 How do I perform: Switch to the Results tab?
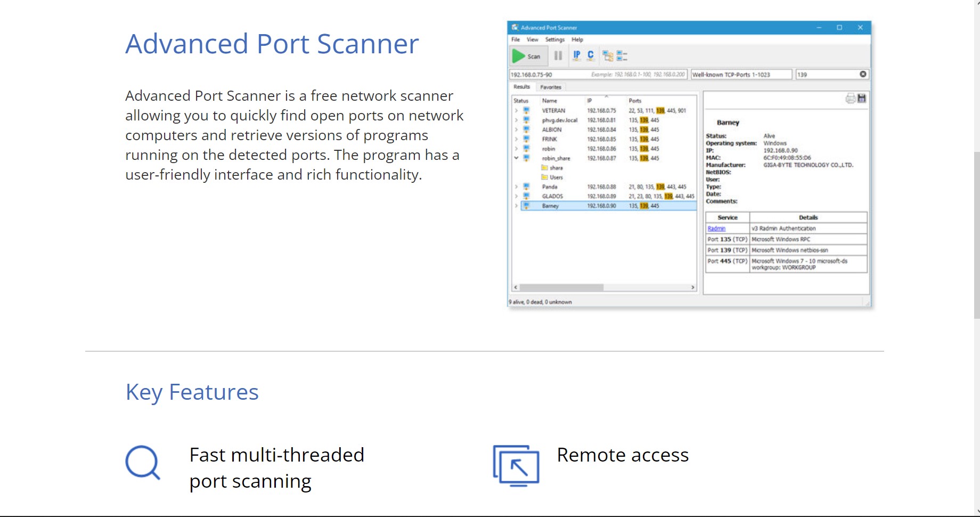point(522,87)
